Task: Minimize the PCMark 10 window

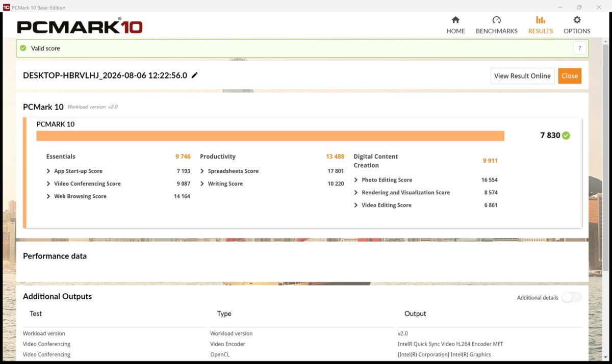Action: click(560, 7)
